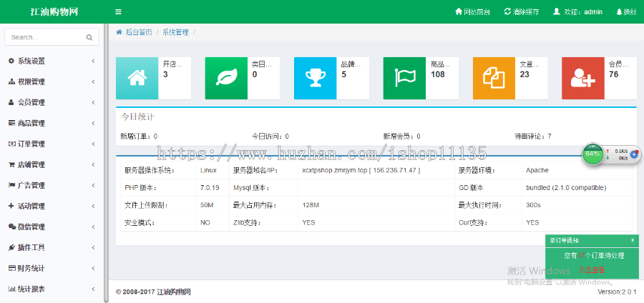The height and width of the screenshot is (303, 644).
Task: Close the 新订单通知 popup
Action: coord(633,240)
